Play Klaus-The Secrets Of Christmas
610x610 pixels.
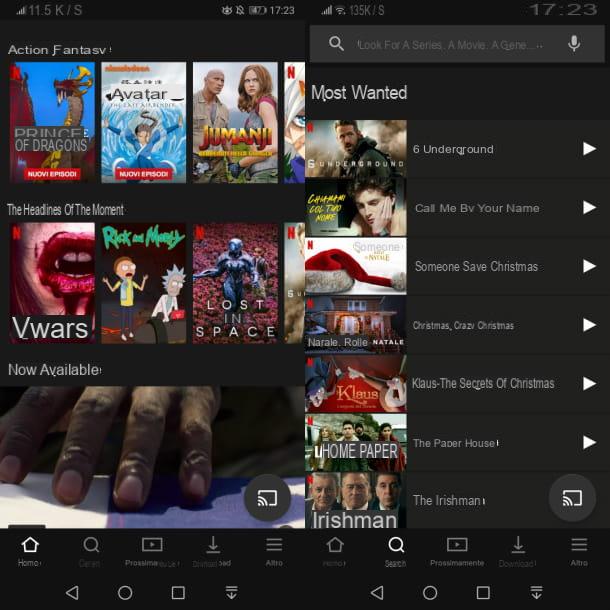[x=589, y=384]
